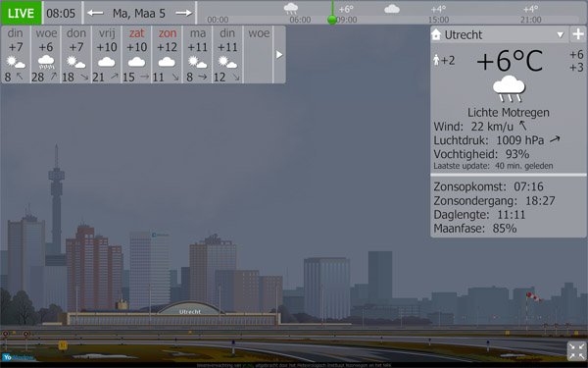Open the yr.no forecast credit link
Viewport: 588px width, 368px height.
(x=248, y=365)
